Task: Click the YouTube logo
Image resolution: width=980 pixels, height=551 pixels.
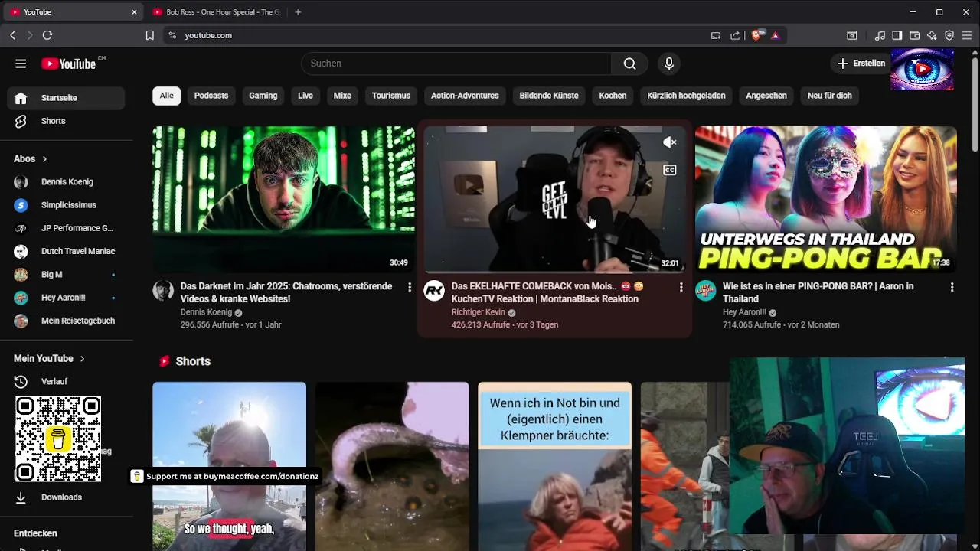Action: (69, 64)
